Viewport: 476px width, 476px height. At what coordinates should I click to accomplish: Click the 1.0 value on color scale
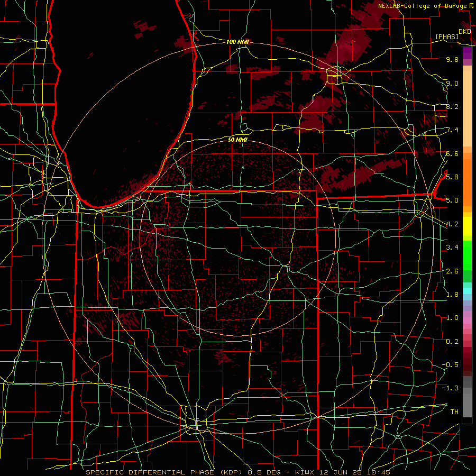click(x=452, y=317)
